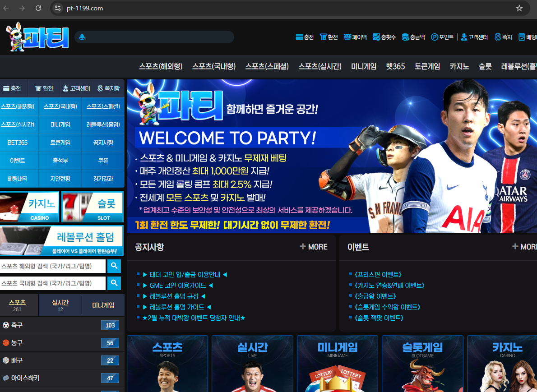Viewport: 537px width, 392px height.
Task: Open 스포츠(국내형) in main navigation
Action: tap(214, 66)
